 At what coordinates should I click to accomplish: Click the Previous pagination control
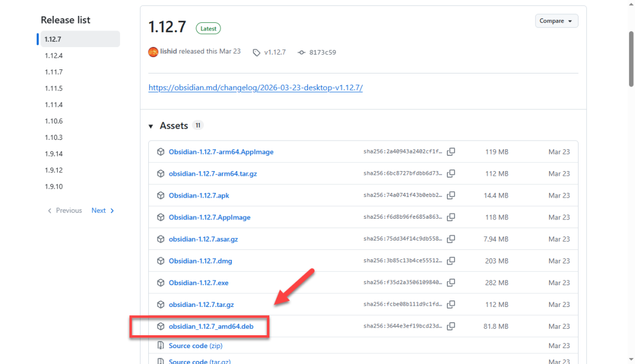coord(65,211)
